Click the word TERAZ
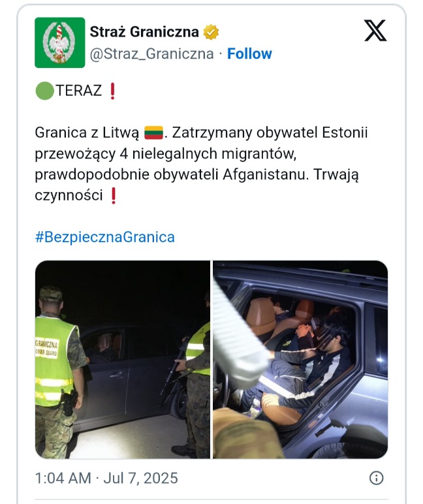Viewport: 423px width, 504px height. pyautogui.click(x=79, y=91)
